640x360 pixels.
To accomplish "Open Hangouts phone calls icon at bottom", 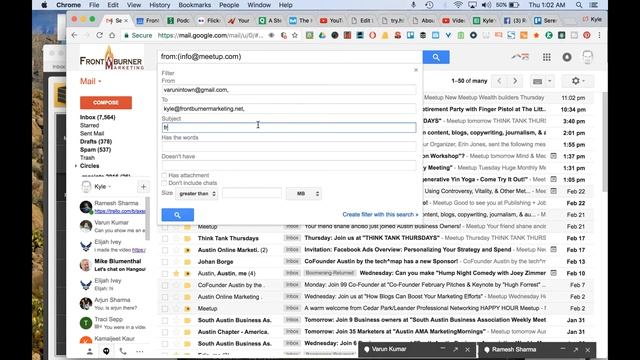I will pos(123,351).
